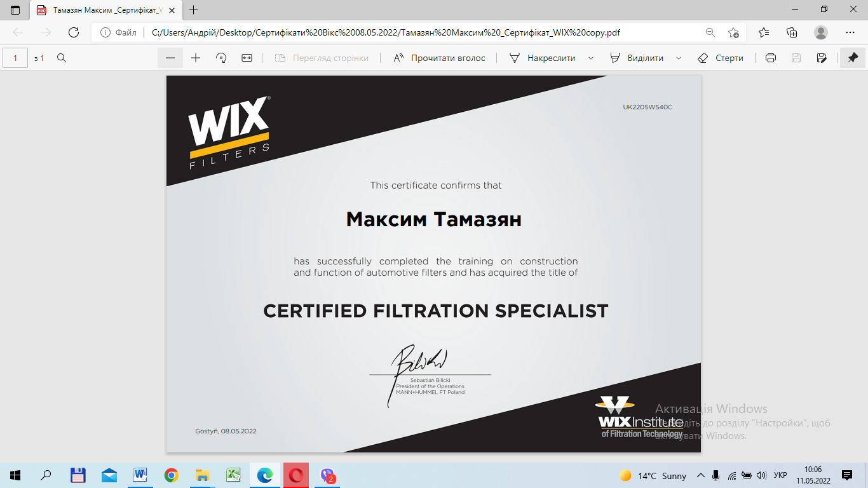Launch Google Chrome from taskbar
This screenshot has height=488, width=868.
(171, 475)
